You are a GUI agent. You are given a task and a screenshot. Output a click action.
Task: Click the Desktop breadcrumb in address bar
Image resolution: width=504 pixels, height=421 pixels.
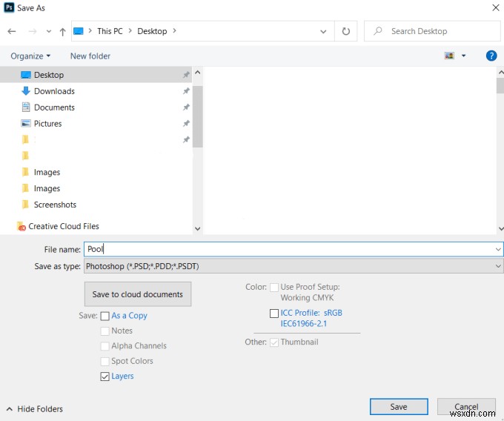[152, 31]
